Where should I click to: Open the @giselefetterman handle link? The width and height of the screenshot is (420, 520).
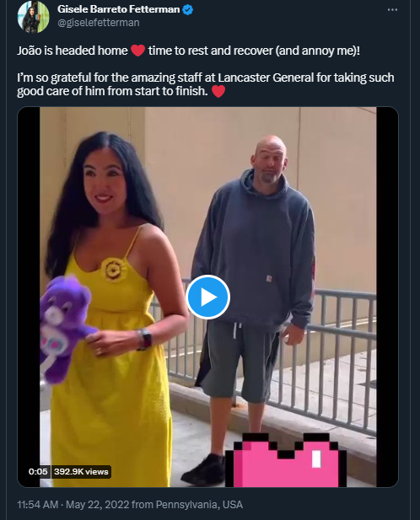pos(99,23)
